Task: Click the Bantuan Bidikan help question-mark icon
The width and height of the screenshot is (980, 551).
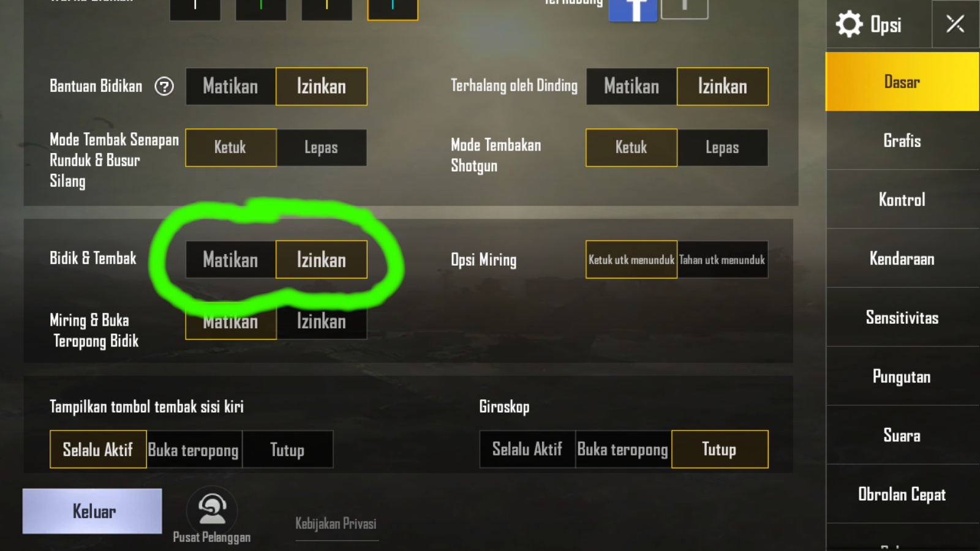Action: [164, 86]
